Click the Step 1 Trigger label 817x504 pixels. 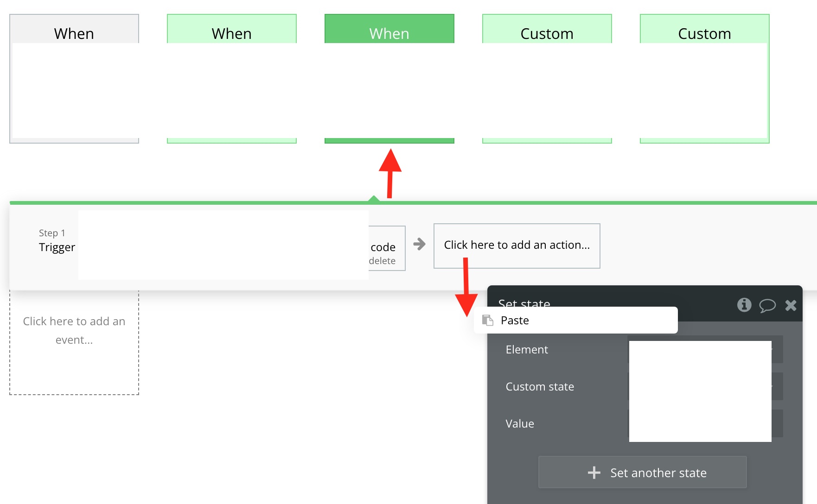click(57, 240)
